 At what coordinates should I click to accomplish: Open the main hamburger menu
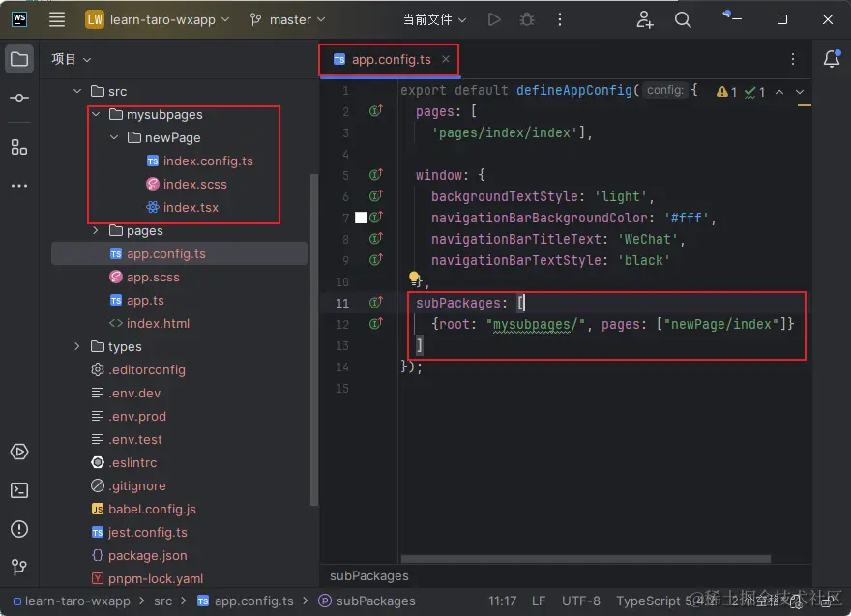tap(57, 19)
